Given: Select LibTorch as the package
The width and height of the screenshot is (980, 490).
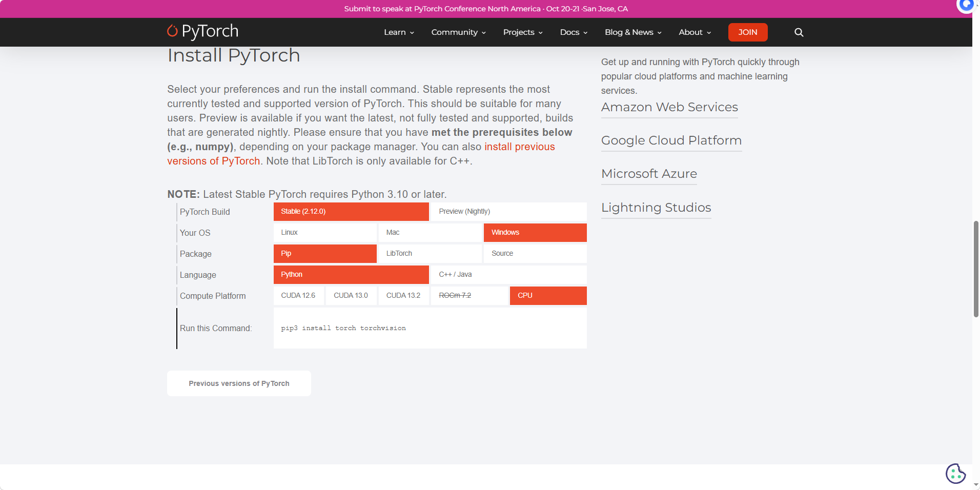Looking at the screenshot, I should [x=430, y=254].
